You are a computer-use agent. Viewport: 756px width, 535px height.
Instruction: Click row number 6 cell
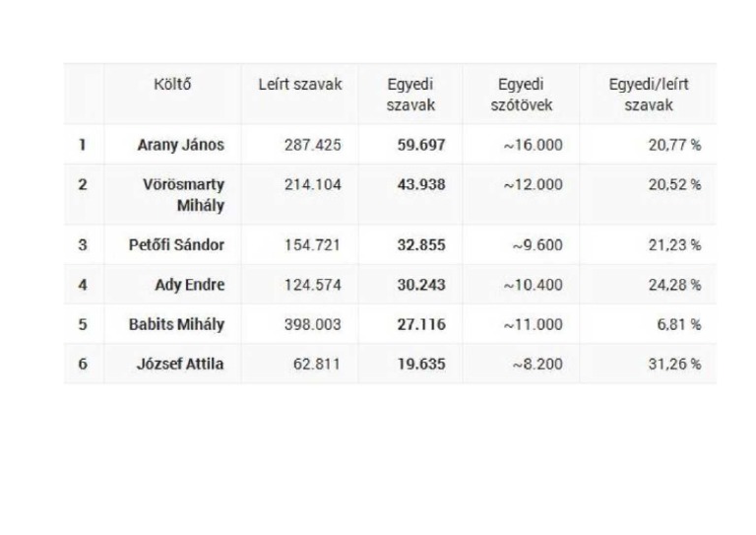click(84, 364)
